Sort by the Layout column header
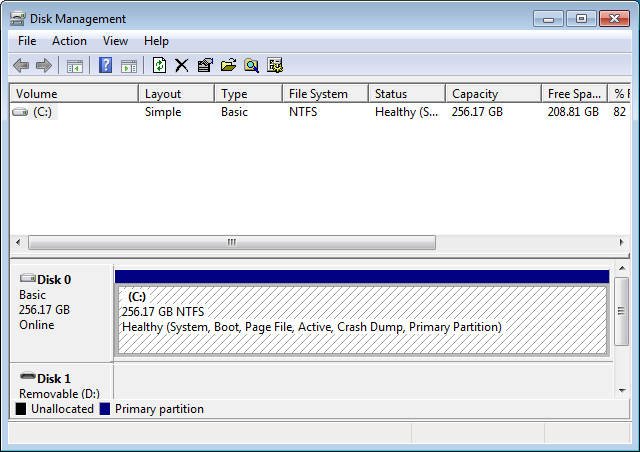 point(176,94)
